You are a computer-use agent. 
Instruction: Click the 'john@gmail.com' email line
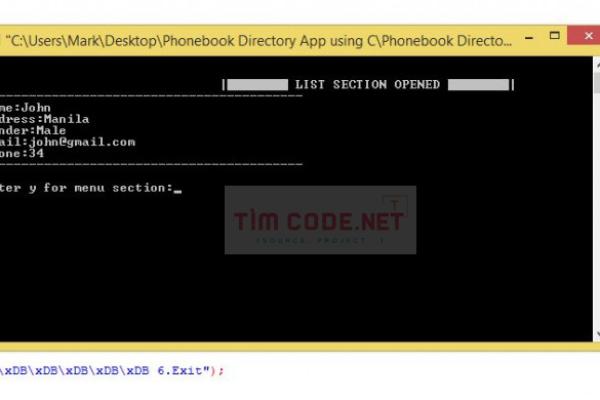[68, 142]
